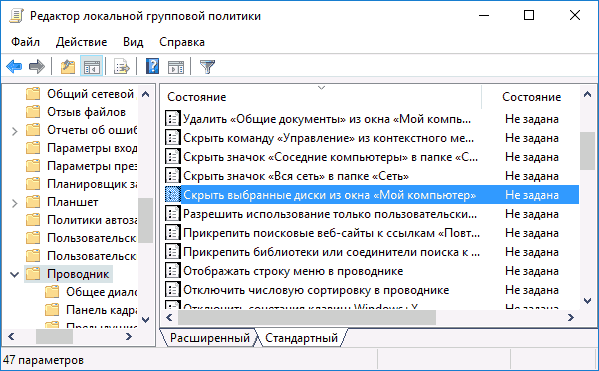The image size is (599, 371).
Task: Select the «Параметры вход» tree folder
Action: click(92, 148)
